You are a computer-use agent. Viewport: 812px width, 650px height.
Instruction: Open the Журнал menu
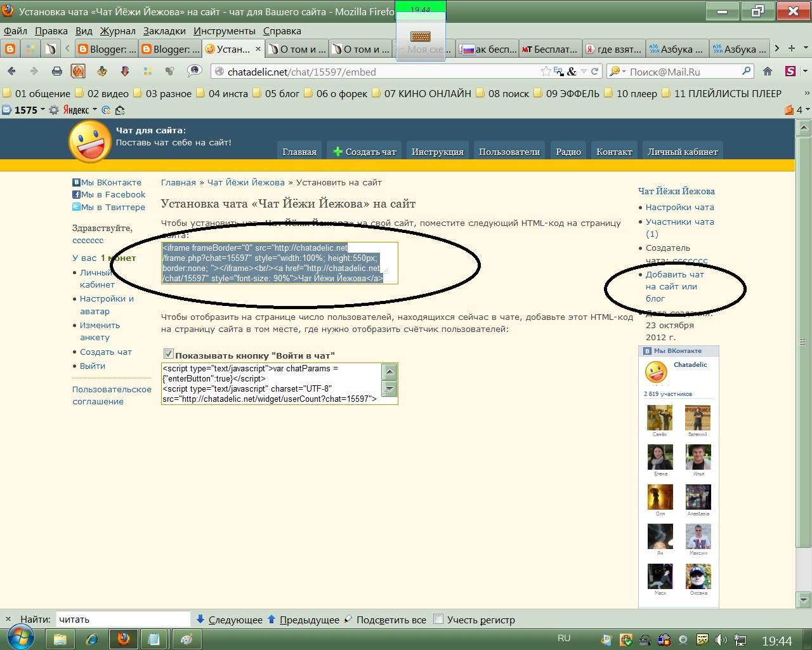(x=117, y=30)
